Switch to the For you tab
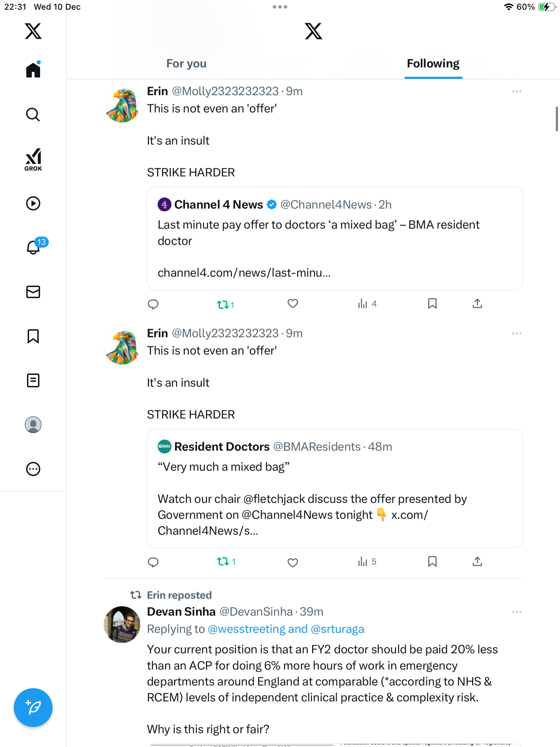This screenshot has width=560, height=747. [186, 64]
